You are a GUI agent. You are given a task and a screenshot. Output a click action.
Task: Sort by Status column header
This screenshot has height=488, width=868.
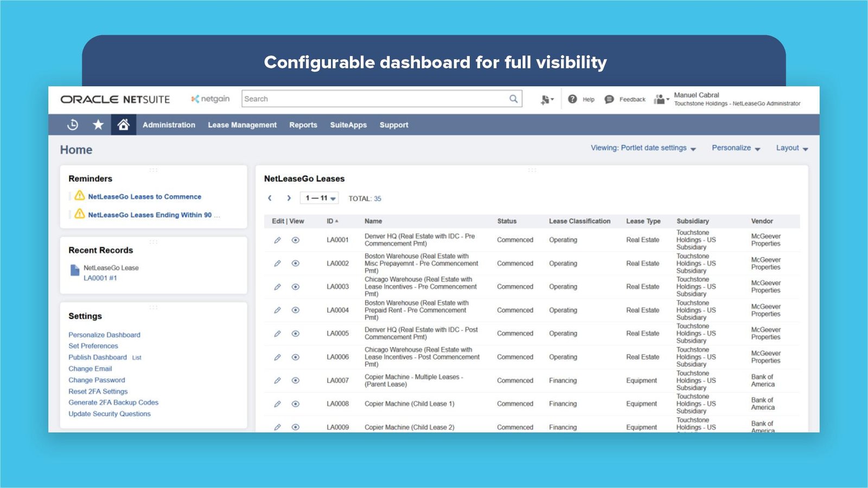[x=507, y=221]
